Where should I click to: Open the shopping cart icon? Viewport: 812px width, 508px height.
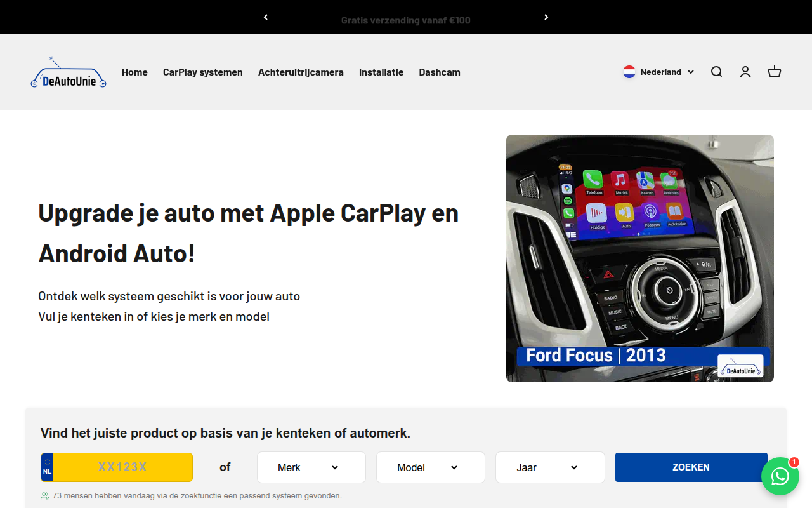(775, 72)
